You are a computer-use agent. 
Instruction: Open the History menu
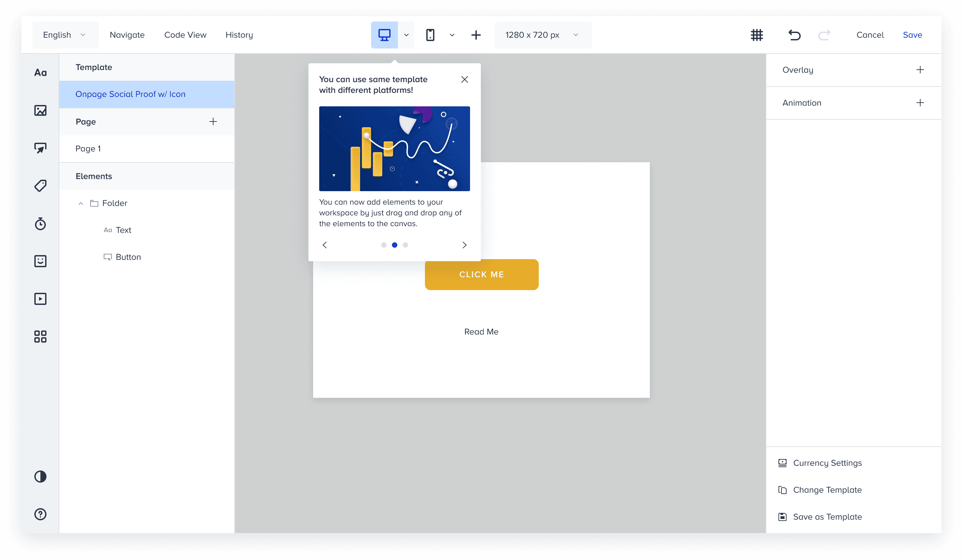coord(239,35)
